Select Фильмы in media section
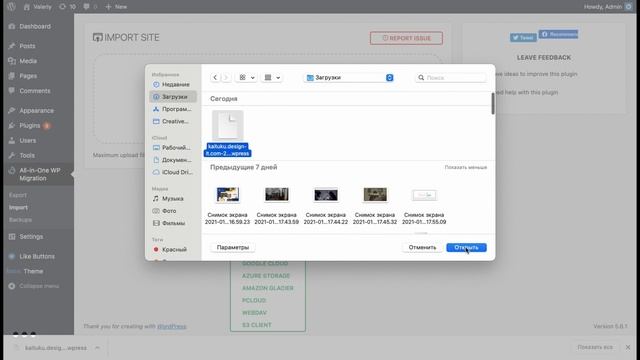Screen dimensions: 640x360 173,223
